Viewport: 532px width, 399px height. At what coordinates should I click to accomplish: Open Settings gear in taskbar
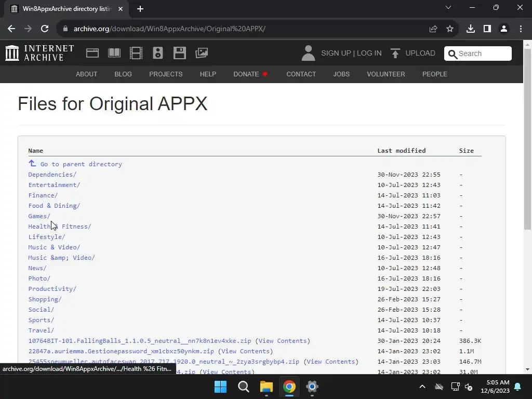[x=312, y=387]
